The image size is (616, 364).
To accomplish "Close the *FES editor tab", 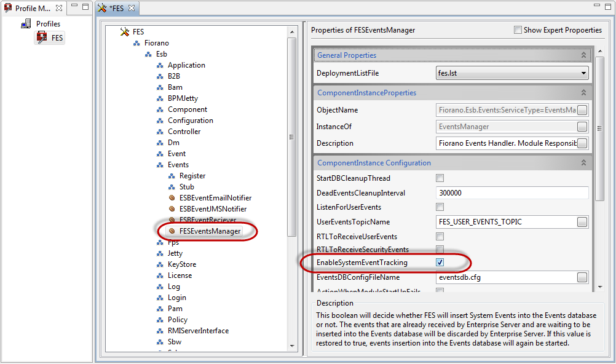I will tap(132, 8).
